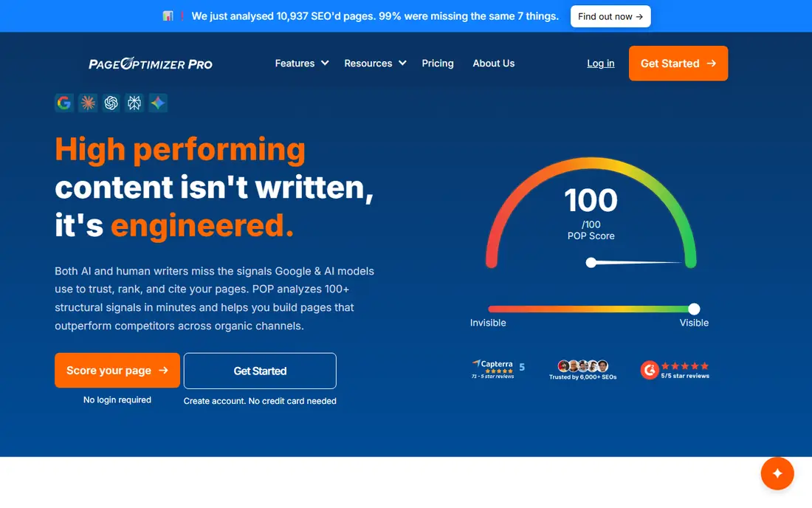
Task: Click the POP Score gauge needle pivot
Action: click(x=591, y=263)
